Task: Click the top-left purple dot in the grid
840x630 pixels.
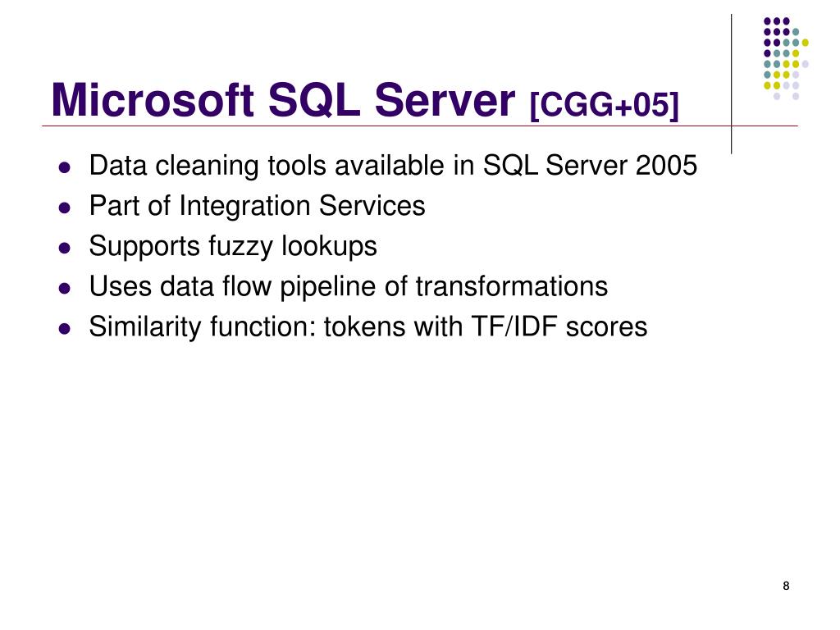Action: [767, 21]
